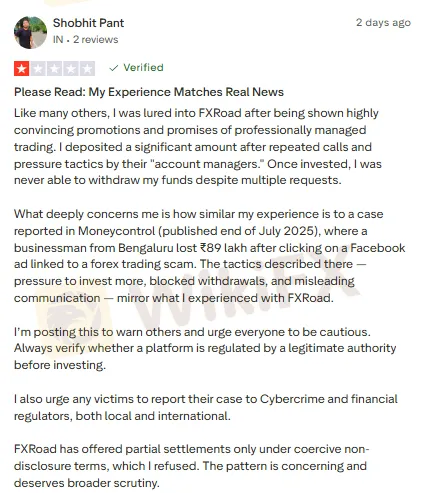
Task: Click the fourth gray rating star
Action: click(71, 69)
